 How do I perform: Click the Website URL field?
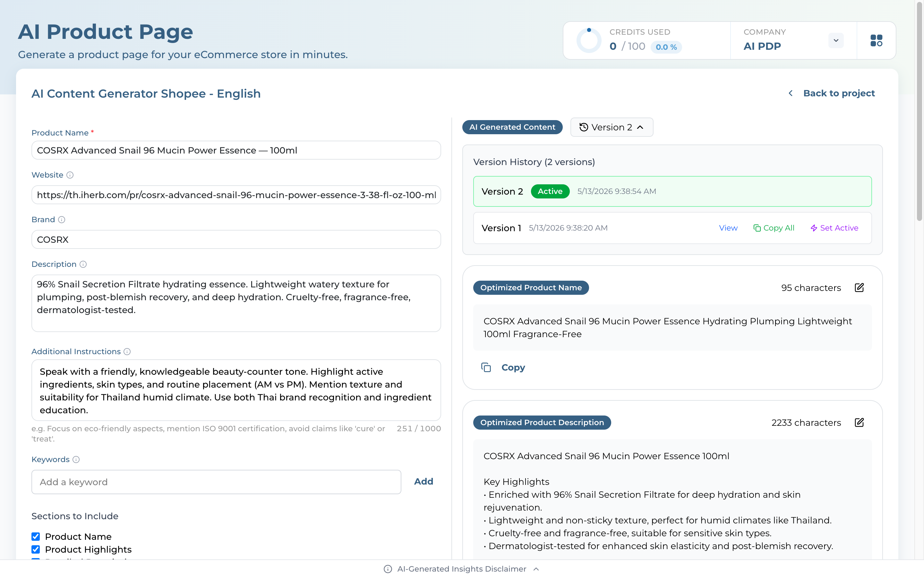(236, 195)
